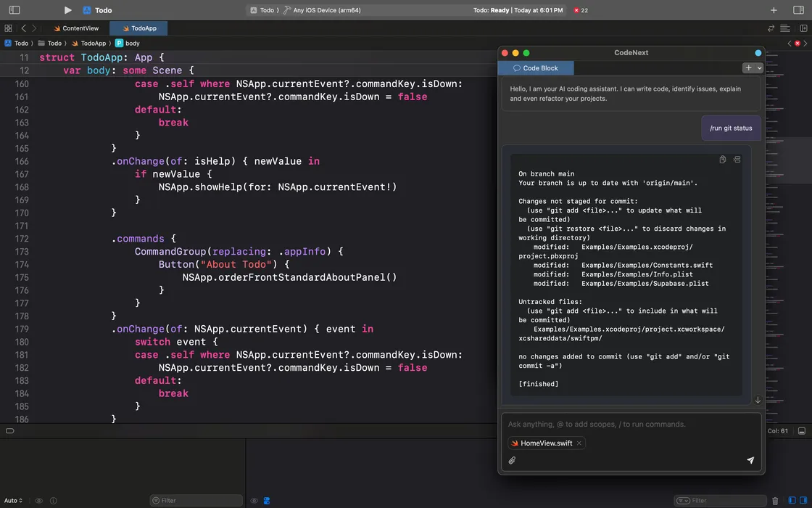Click the trash icon in debug console
This screenshot has height=508, width=812.
(x=775, y=501)
